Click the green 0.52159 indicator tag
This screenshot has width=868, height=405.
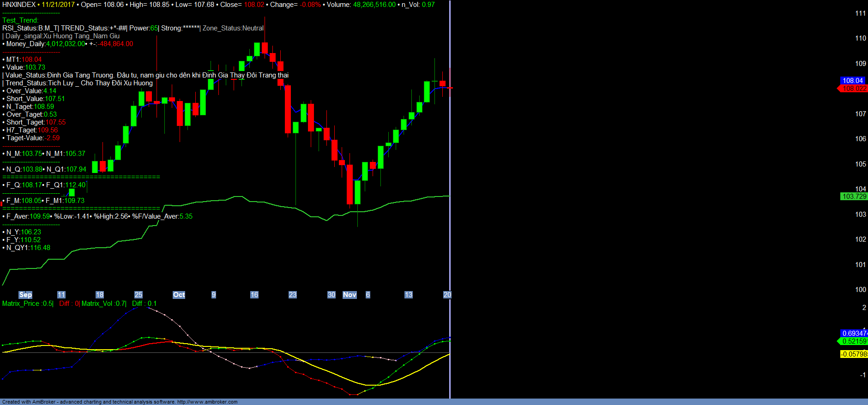[x=854, y=341]
